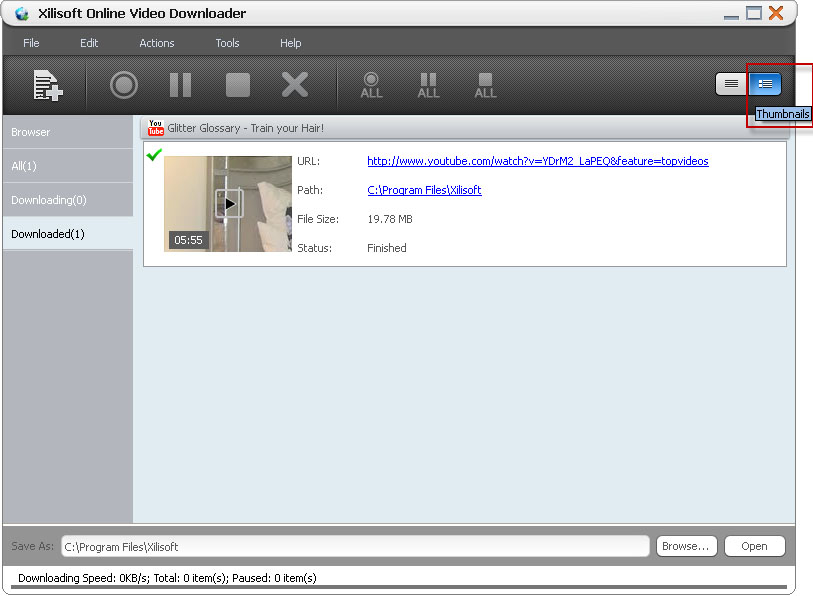Click the New Download icon

click(48, 85)
